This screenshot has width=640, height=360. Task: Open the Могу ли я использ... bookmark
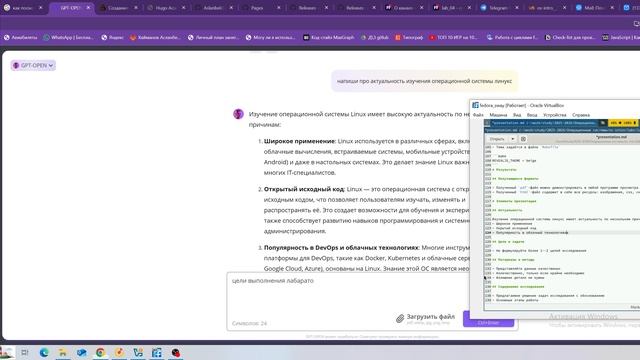(270, 37)
